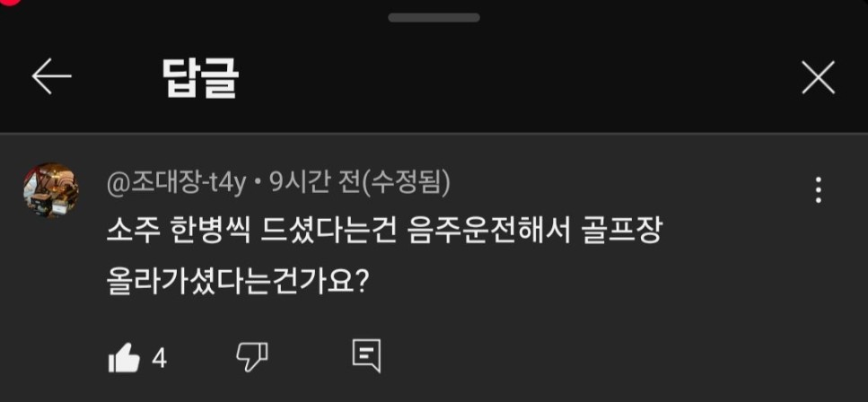Tap the (수정됨) edited label
This screenshot has height=402, width=868.
pyautogui.click(x=406, y=184)
